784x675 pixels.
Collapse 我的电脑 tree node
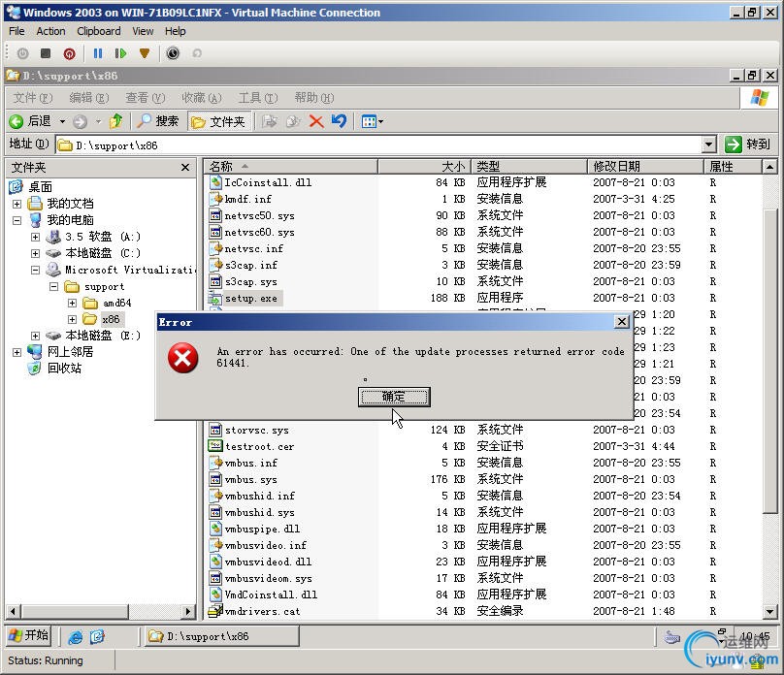pyautogui.click(x=17, y=220)
